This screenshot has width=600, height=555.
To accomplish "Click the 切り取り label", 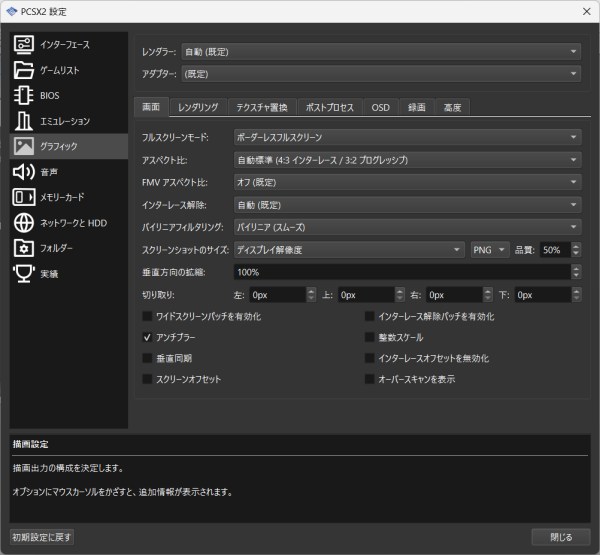I will pos(158,295).
